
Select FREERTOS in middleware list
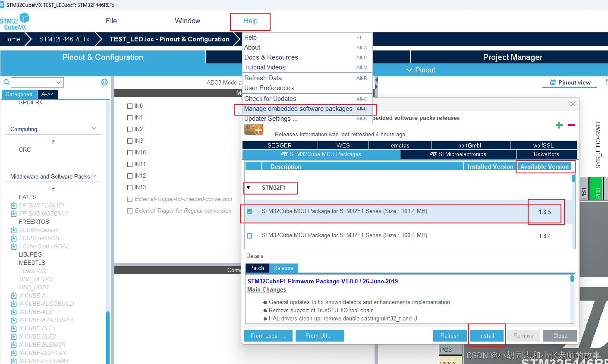click(34, 222)
